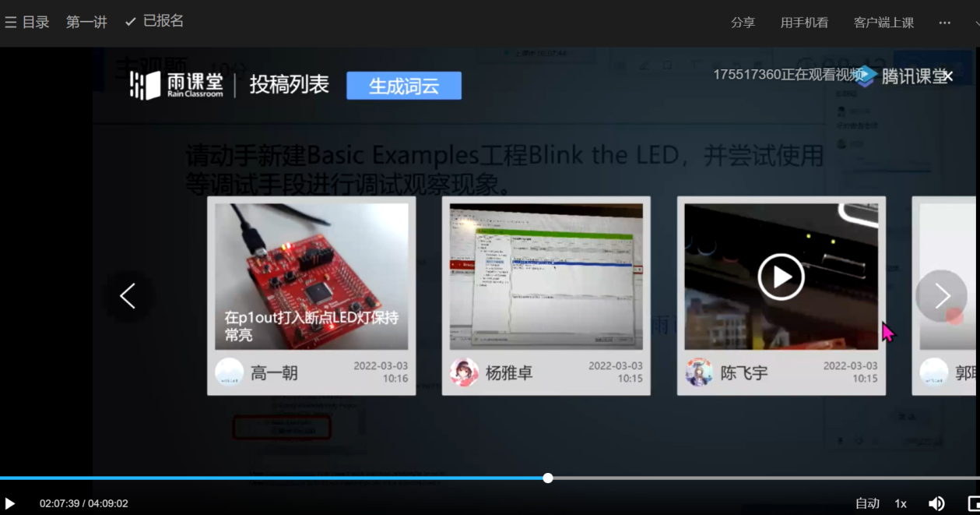Open the 目录 contents menu
The width and height of the screenshot is (980, 515).
click(30, 21)
